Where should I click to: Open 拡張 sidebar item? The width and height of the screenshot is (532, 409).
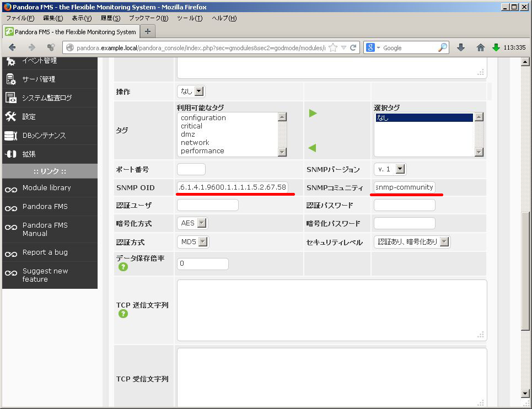point(50,154)
